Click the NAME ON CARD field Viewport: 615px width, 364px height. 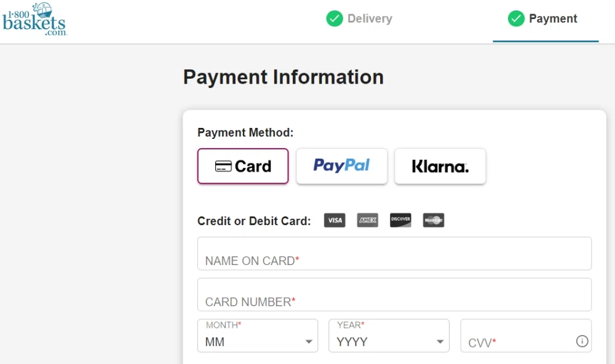point(394,253)
